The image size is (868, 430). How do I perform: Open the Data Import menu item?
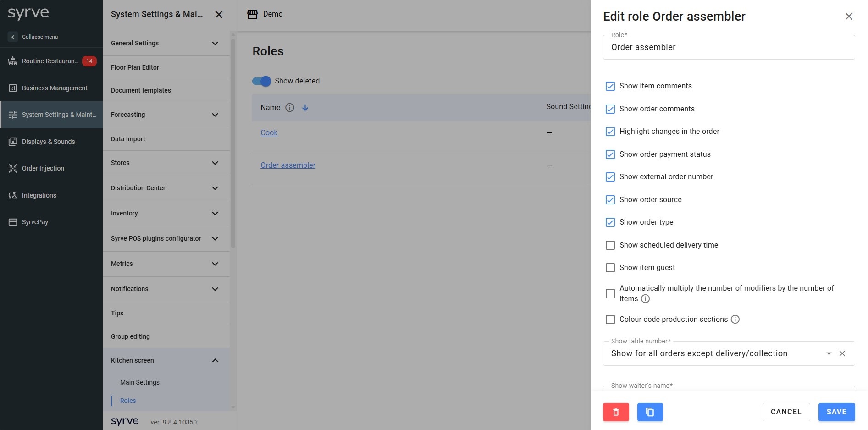(x=166, y=139)
